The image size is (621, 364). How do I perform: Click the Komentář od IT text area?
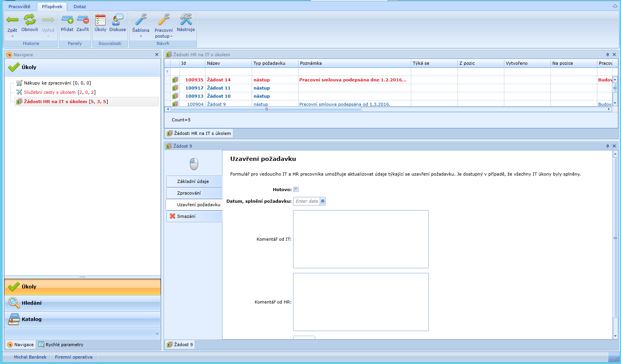[x=361, y=239]
